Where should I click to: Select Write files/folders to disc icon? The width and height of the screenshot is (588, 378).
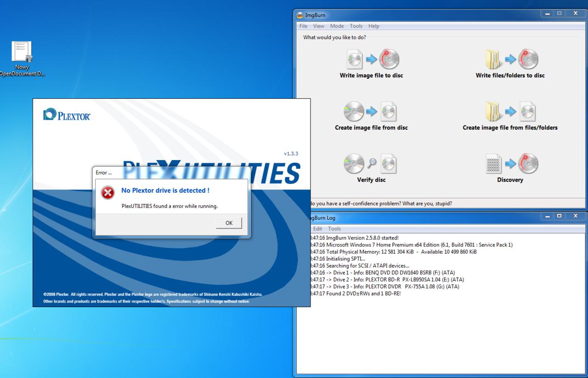[x=510, y=59]
